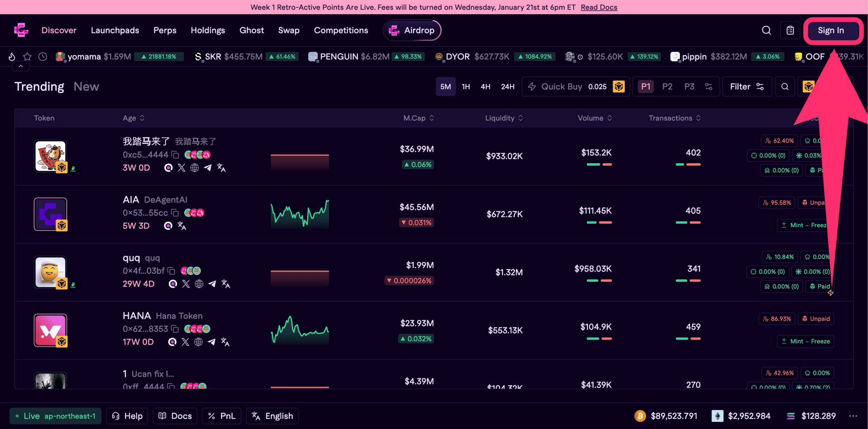The image size is (868, 429).
Task: Open the website globe icon for HANA
Action: (x=198, y=342)
